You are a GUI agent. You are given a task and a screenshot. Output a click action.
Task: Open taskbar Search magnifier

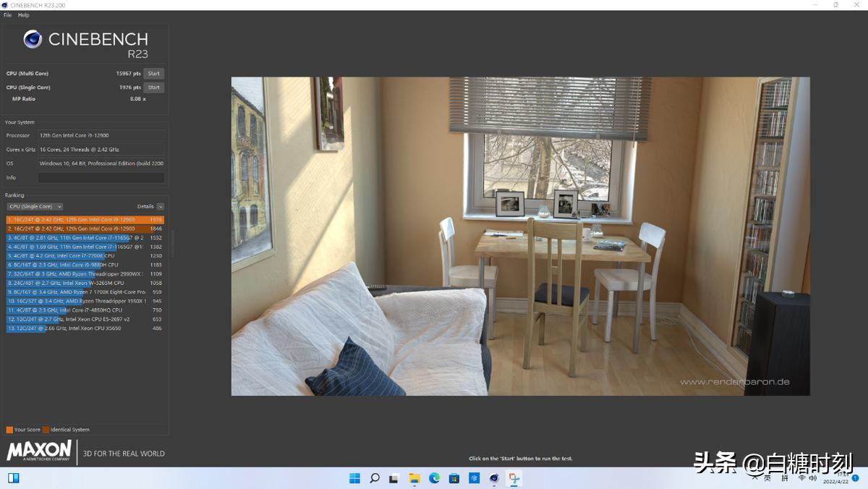tap(375, 478)
